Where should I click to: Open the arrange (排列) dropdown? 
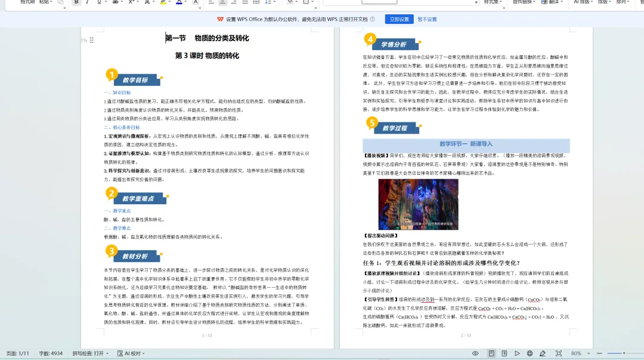point(623,2)
